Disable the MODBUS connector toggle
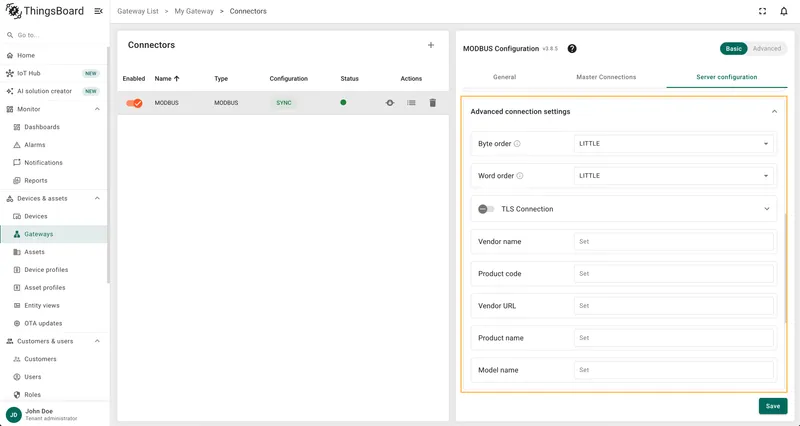 [x=135, y=103]
